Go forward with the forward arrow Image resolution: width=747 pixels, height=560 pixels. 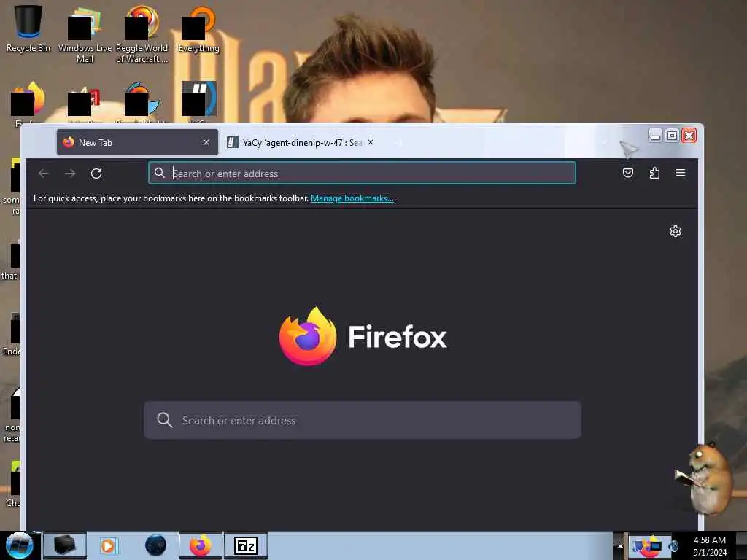70,174
